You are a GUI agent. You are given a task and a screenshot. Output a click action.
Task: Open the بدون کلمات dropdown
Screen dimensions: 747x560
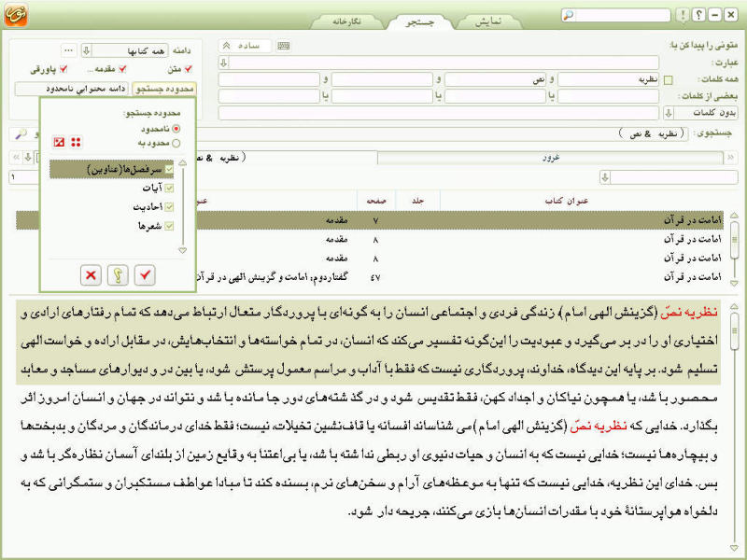pos(669,113)
